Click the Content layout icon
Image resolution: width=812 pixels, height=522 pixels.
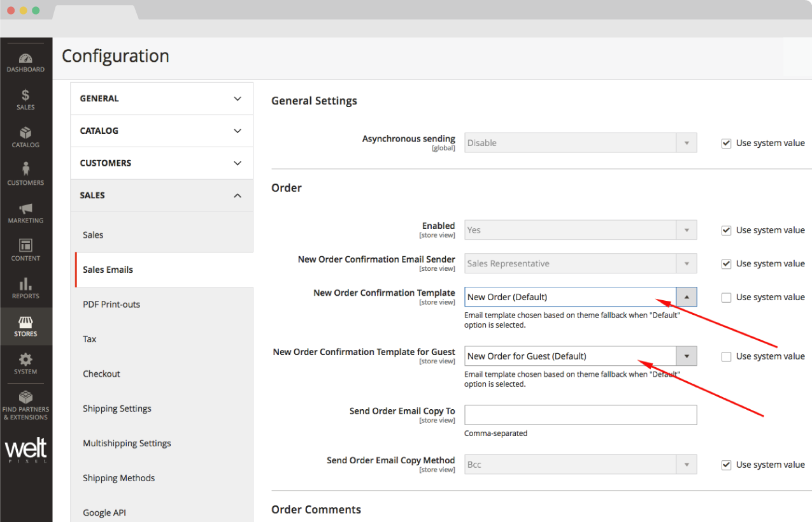(x=25, y=247)
